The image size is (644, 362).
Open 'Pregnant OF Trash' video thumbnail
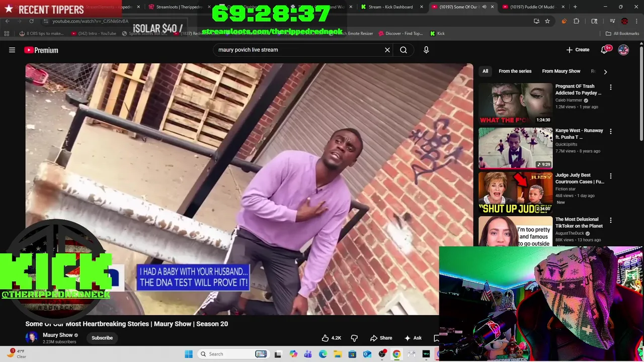[515, 104]
